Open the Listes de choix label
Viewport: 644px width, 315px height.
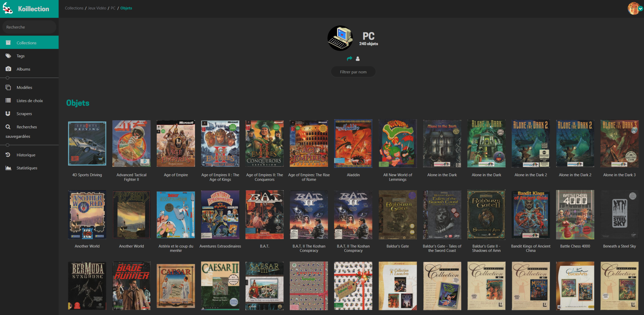[30, 101]
